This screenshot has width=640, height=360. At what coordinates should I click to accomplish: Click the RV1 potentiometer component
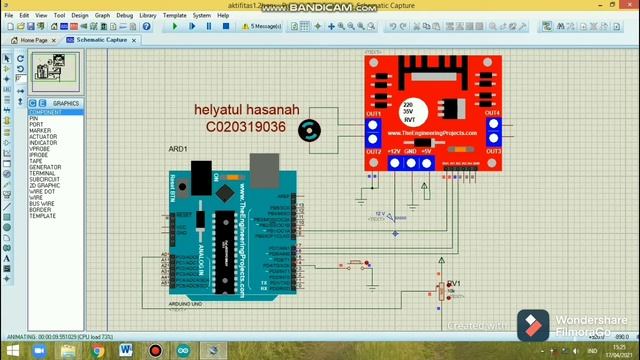442,291
